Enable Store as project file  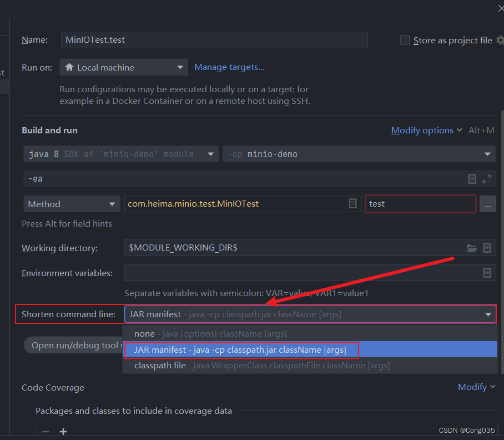tap(405, 40)
